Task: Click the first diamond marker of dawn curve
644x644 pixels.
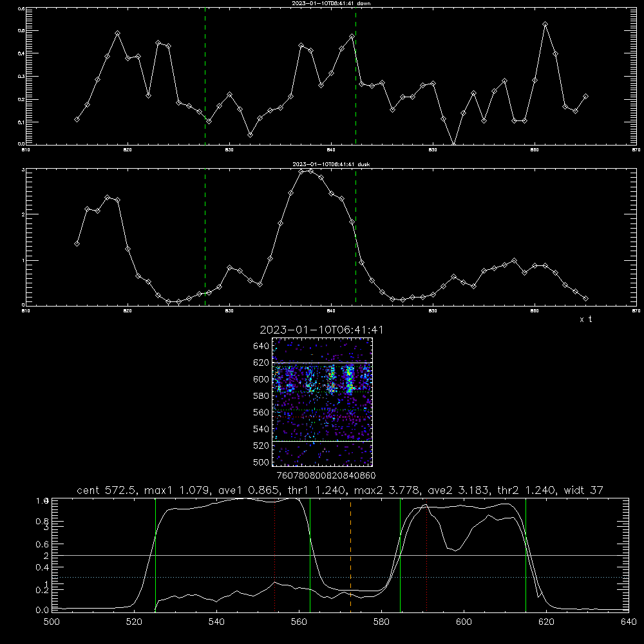Action: (77, 119)
